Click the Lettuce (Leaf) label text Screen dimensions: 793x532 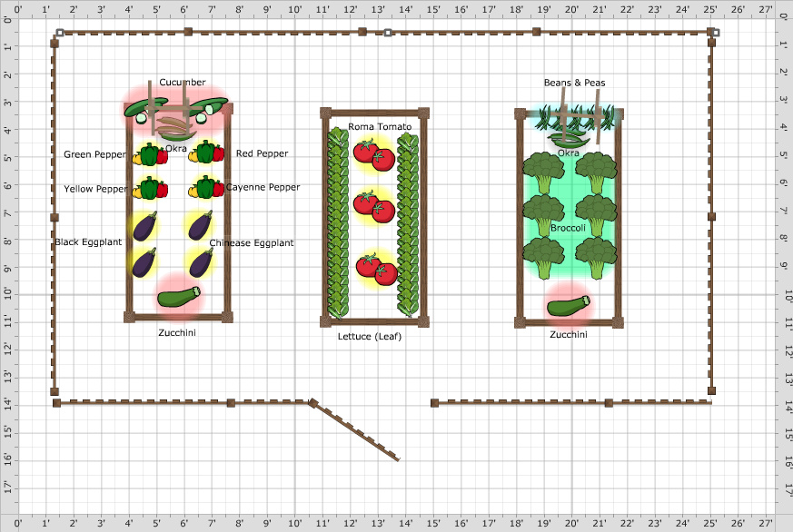click(369, 336)
